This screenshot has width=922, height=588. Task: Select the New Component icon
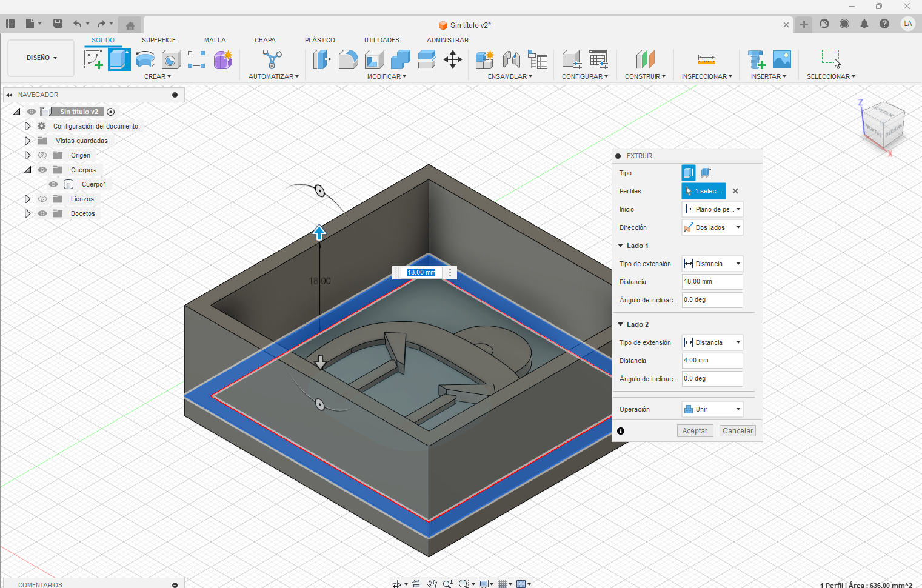tap(485, 59)
